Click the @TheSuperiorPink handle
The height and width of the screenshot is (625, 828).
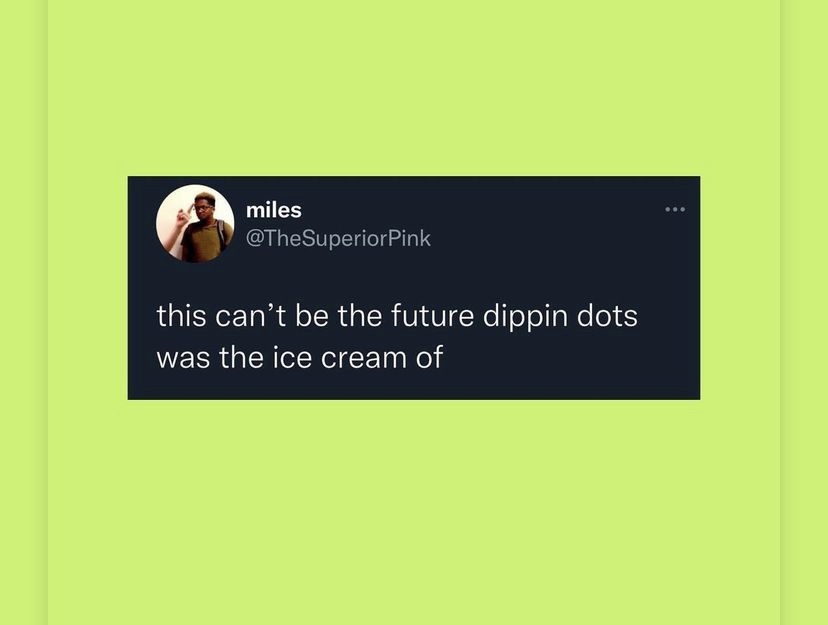(338, 238)
